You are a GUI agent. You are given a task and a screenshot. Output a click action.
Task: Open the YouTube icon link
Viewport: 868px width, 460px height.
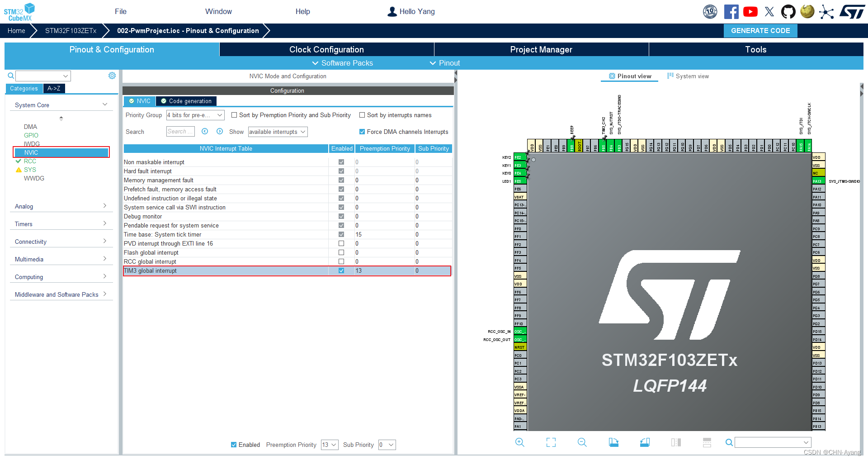pyautogui.click(x=750, y=12)
